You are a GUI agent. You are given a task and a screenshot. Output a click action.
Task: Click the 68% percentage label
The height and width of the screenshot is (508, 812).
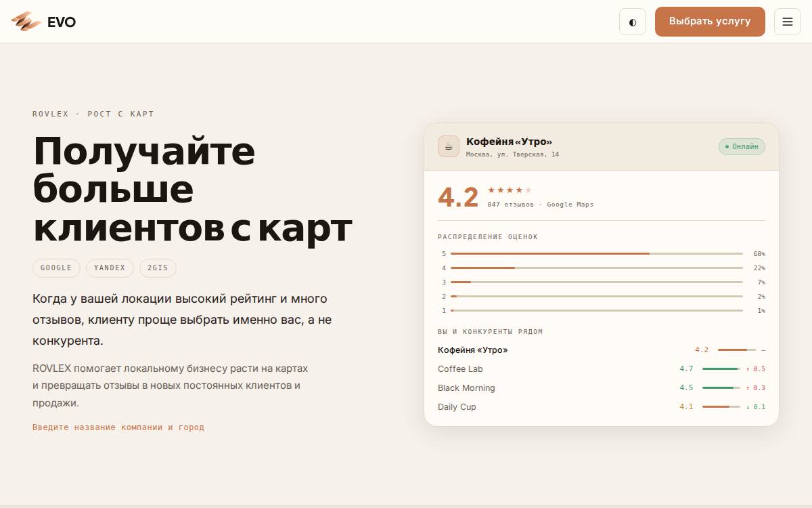tap(759, 254)
